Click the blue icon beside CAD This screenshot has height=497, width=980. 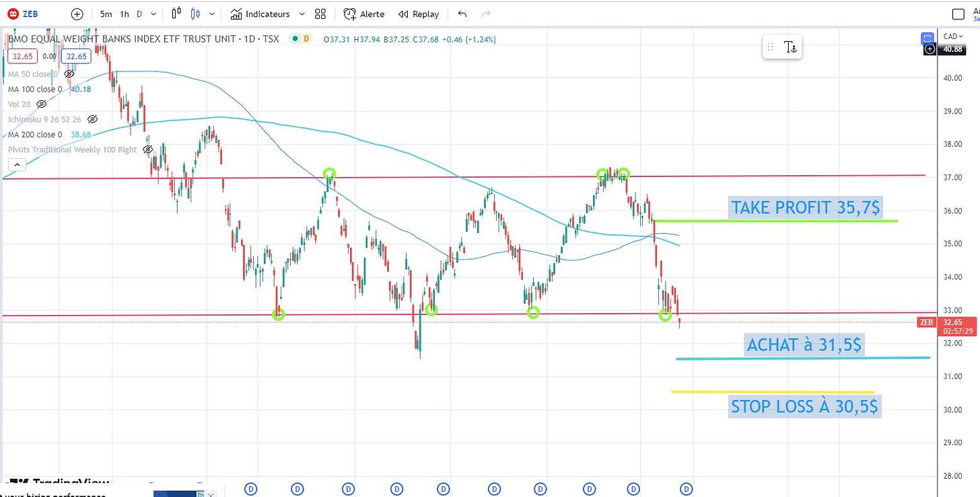pyautogui.click(x=928, y=38)
